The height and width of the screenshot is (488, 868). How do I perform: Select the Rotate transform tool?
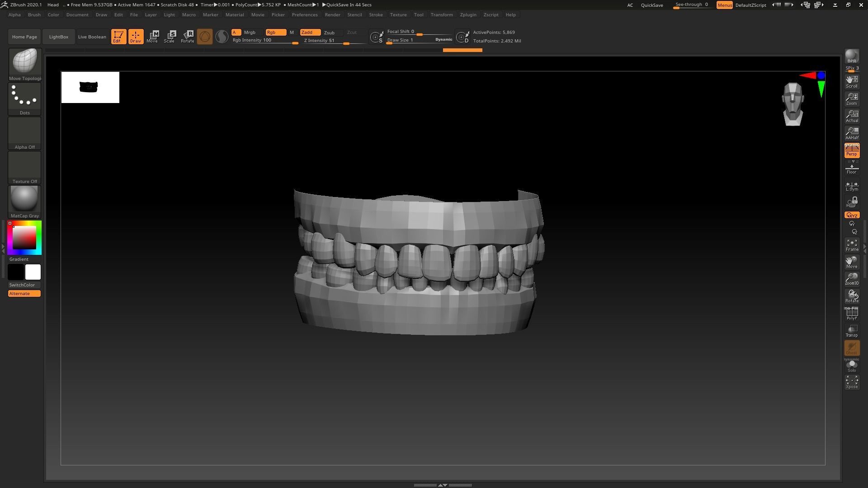coord(187,37)
